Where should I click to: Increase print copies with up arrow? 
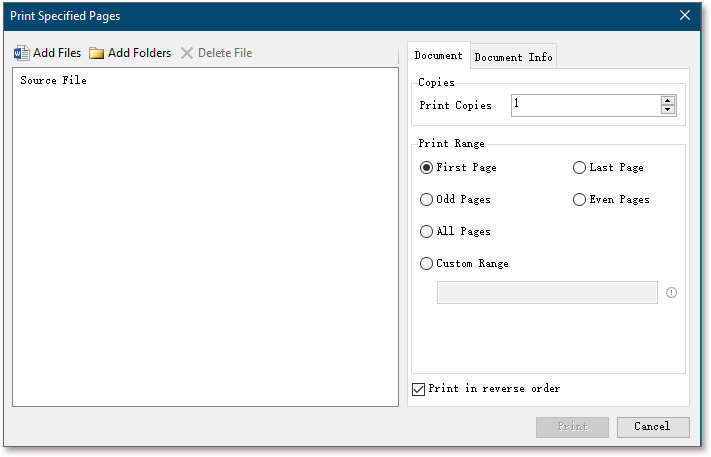pos(667,101)
